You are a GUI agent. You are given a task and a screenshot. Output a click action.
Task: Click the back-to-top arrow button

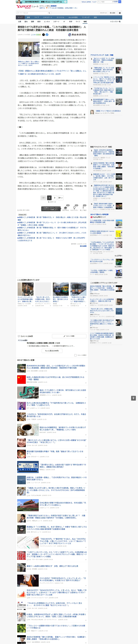(133, 398)
